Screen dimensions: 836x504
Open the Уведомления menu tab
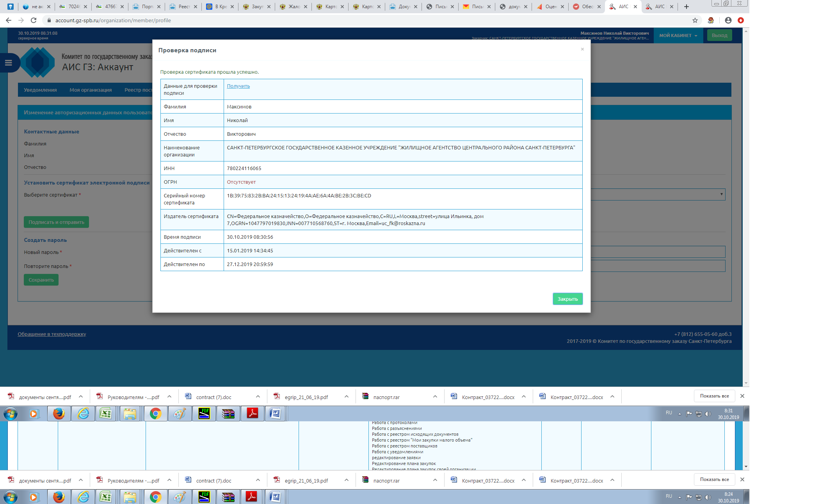(40, 90)
